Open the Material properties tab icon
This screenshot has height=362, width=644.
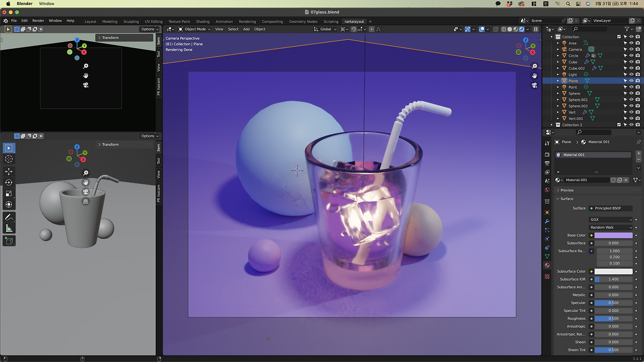(547, 265)
